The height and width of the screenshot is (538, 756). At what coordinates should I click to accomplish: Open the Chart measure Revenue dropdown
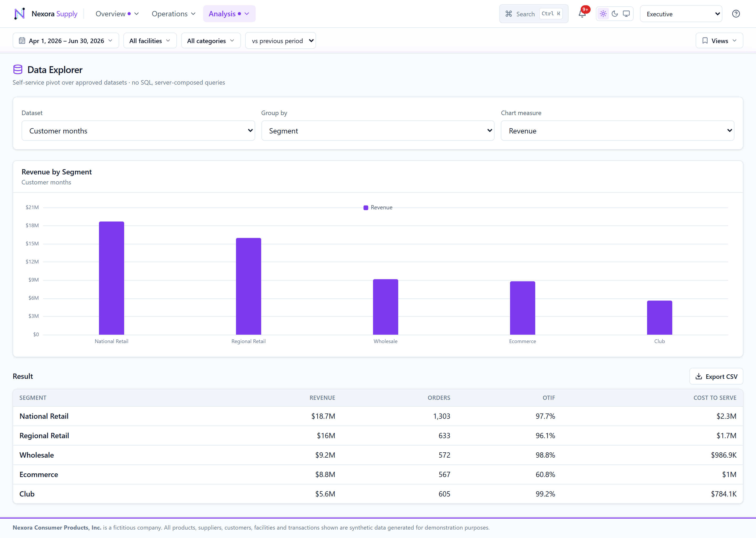617,131
